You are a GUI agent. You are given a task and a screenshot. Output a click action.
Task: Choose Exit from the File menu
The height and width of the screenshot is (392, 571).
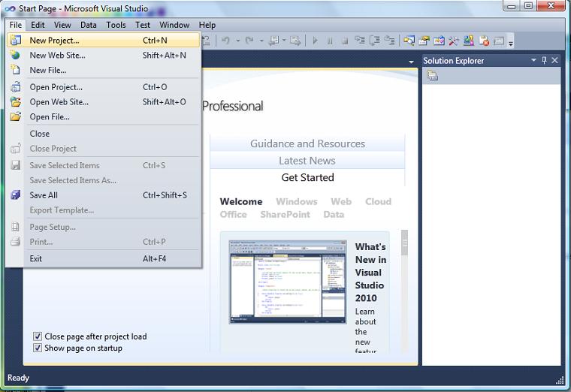tap(104, 259)
